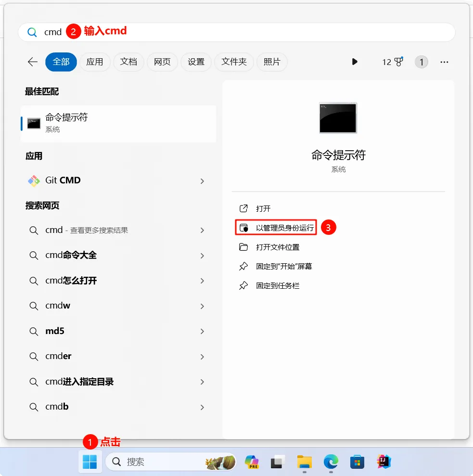Viewport: 473px width, 476px height.
Task: Click the round account badge labeled 1
Action: pyautogui.click(x=422, y=62)
